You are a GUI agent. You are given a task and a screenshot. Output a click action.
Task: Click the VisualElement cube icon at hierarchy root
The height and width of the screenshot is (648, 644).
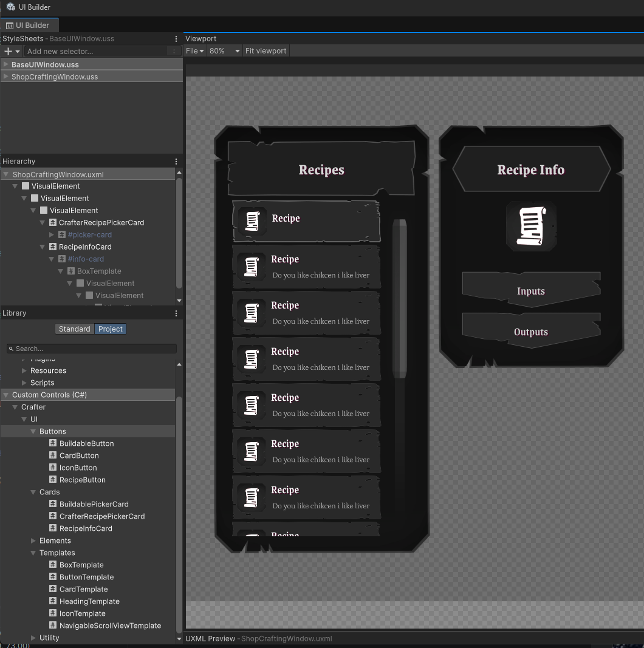click(x=25, y=186)
